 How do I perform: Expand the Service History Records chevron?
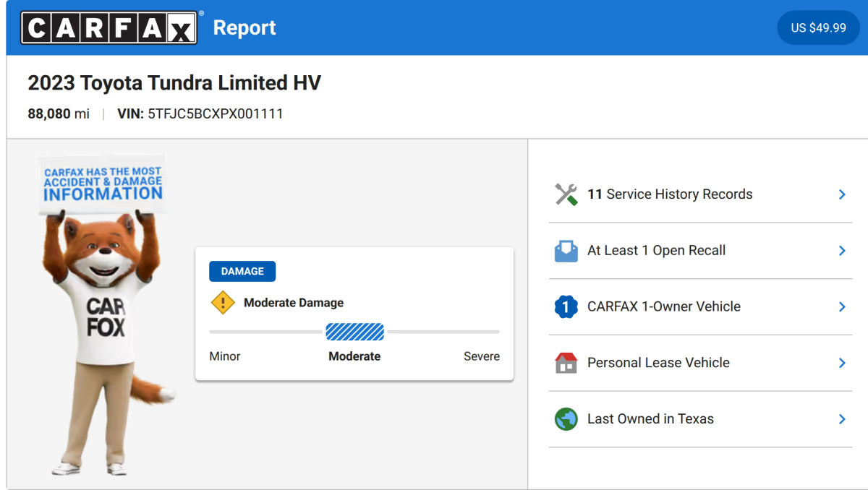pyautogui.click(x=842, y=194)
